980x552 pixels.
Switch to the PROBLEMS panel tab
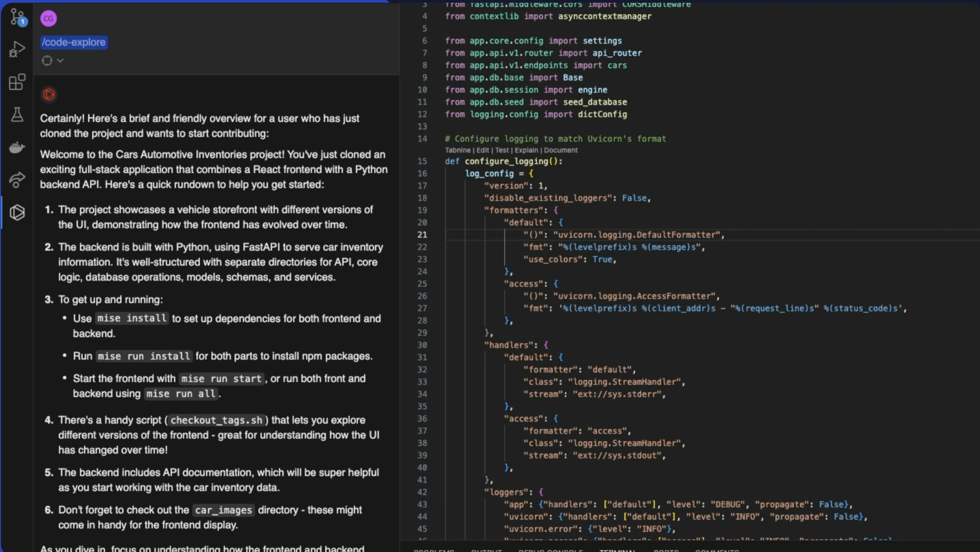434,550
